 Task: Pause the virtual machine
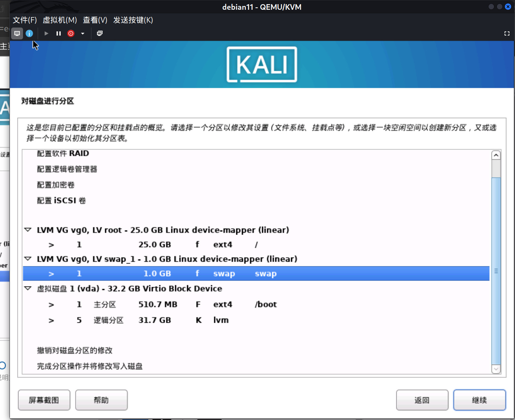[58, 33]
